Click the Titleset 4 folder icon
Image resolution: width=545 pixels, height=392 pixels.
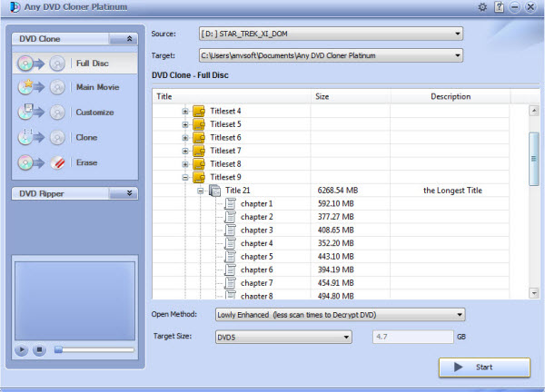point(199,111)
